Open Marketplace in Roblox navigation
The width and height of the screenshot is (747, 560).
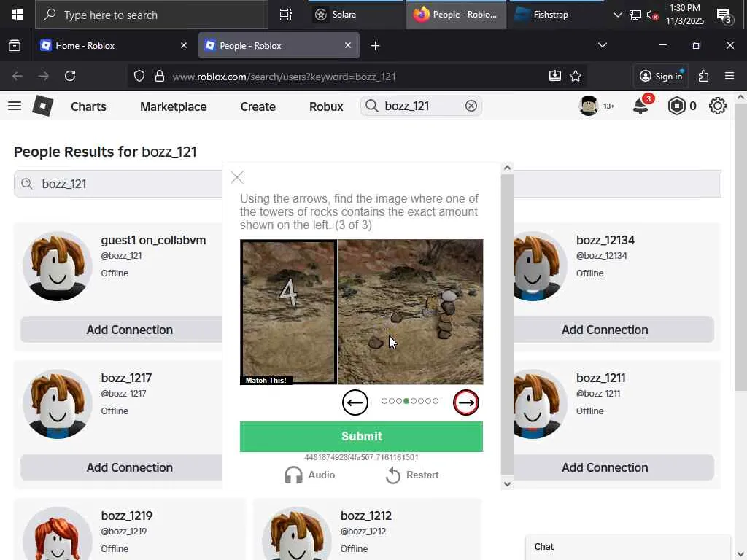[x=174, y=106]
